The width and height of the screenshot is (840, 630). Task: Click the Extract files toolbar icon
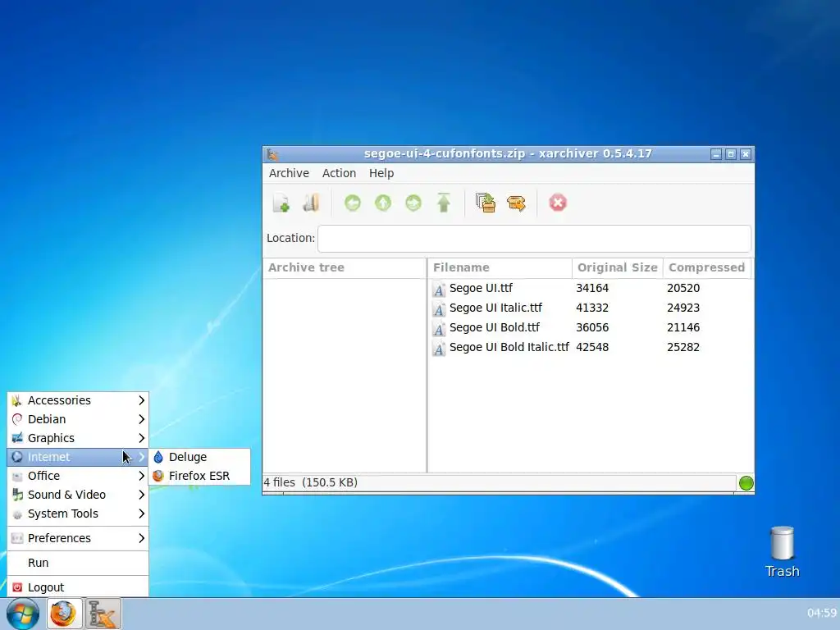click(x=517, y=203)
